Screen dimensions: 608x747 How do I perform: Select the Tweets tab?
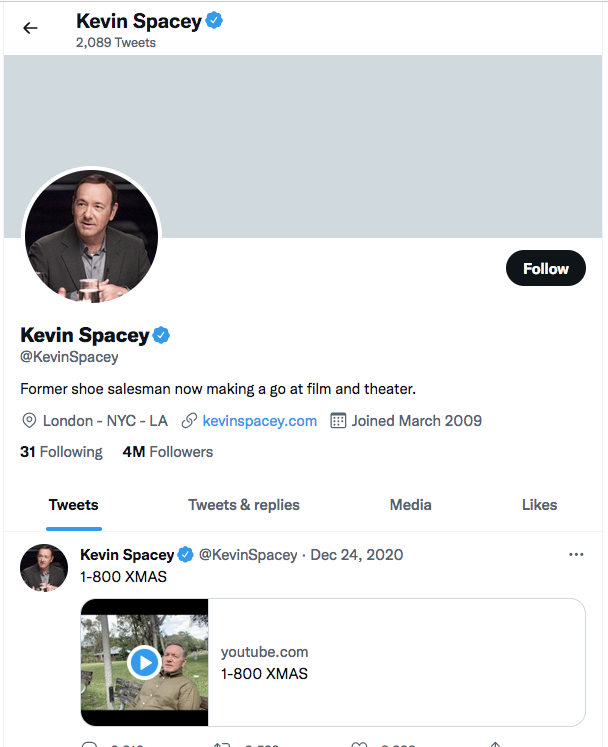coord(74,505)
